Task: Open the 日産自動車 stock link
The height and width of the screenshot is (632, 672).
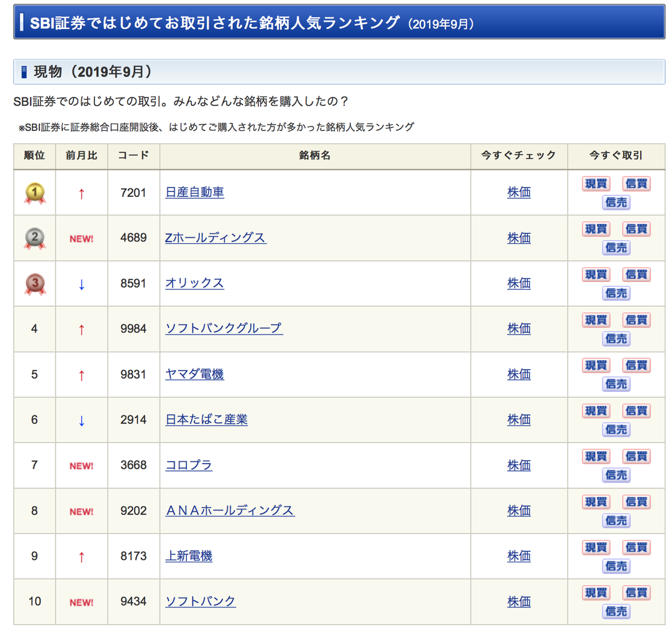Action: point(194,193)
